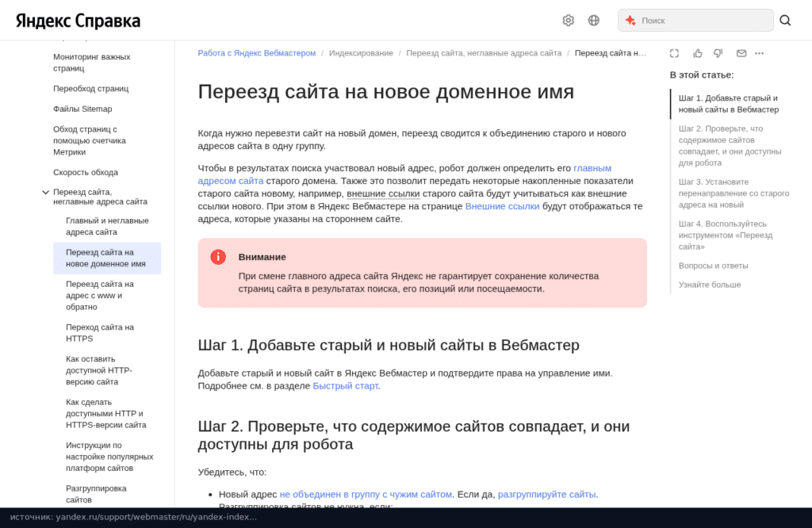This screenshot has height=528, width=812.
Task: Click the Шаг 2 section heading
Action: coord(414,435)
